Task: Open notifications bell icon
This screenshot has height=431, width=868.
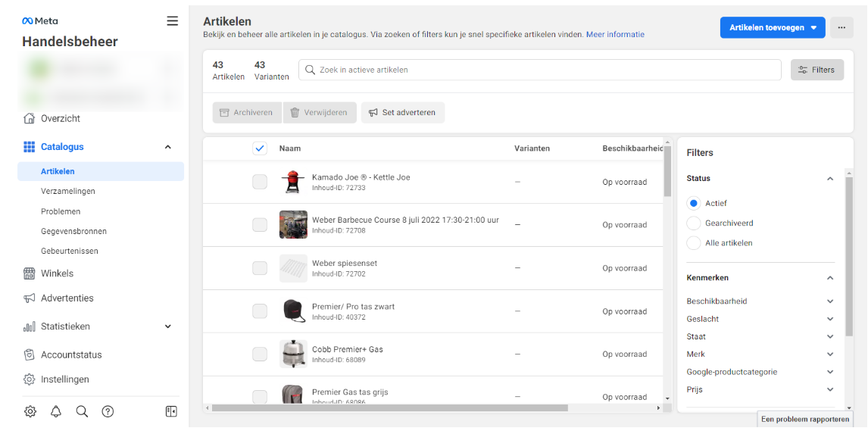Action: (x=56, y=411)
